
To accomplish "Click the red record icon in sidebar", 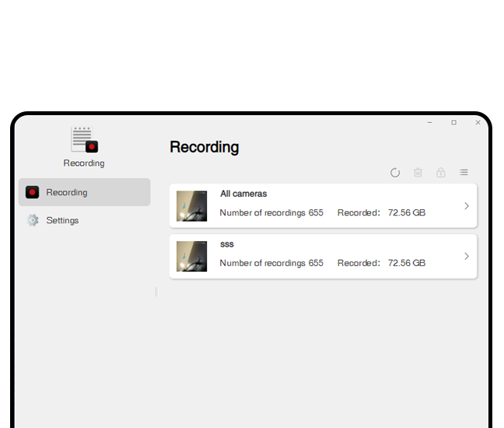I will pos(32,192).
